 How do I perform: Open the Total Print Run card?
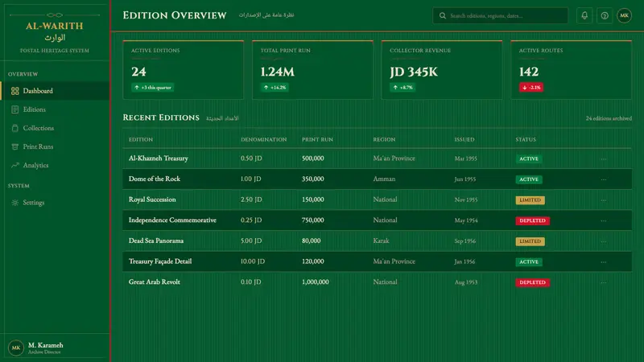[312, 70]
